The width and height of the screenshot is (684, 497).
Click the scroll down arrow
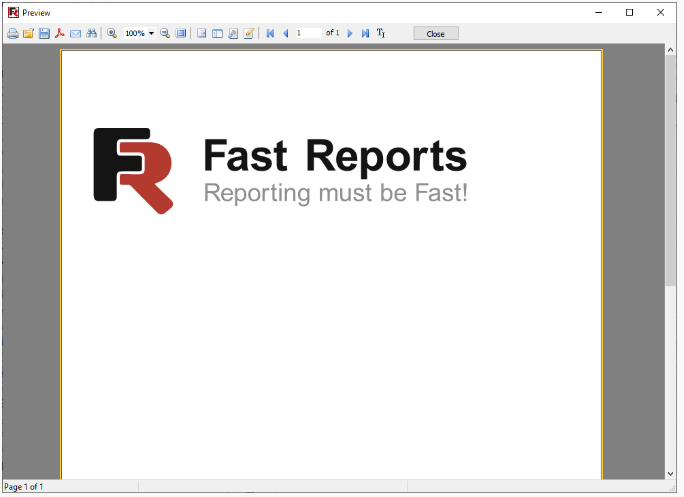(x=670, y=474)
